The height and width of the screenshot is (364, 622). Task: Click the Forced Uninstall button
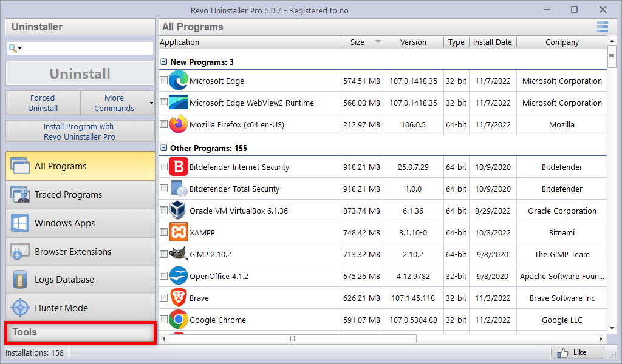(x=43, y=103)
